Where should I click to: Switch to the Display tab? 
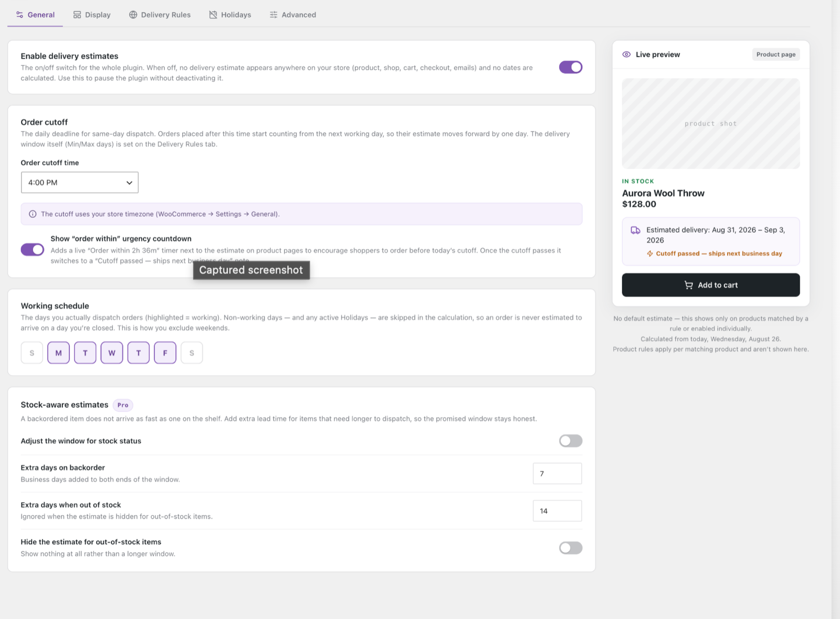[x=92, y=15]
